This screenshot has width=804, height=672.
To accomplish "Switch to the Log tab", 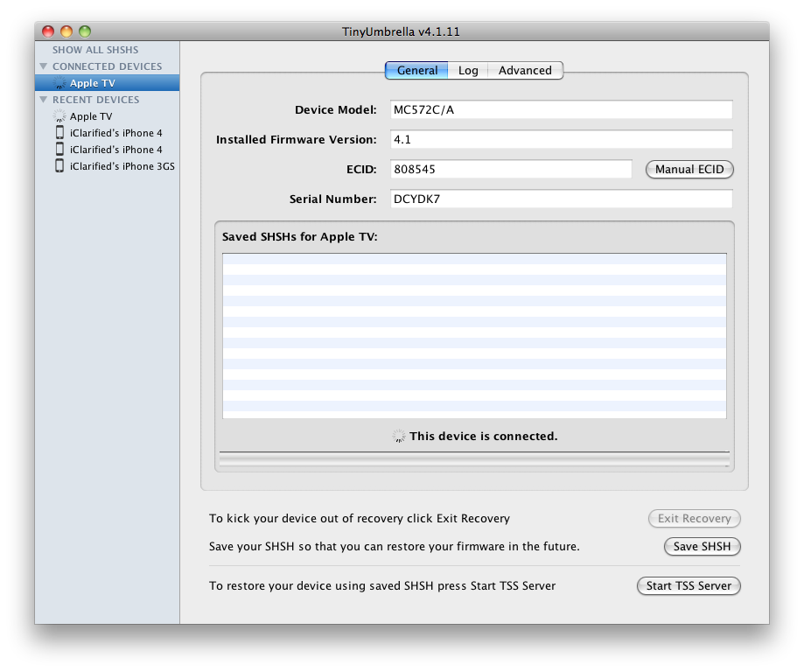I will (468, 71).
